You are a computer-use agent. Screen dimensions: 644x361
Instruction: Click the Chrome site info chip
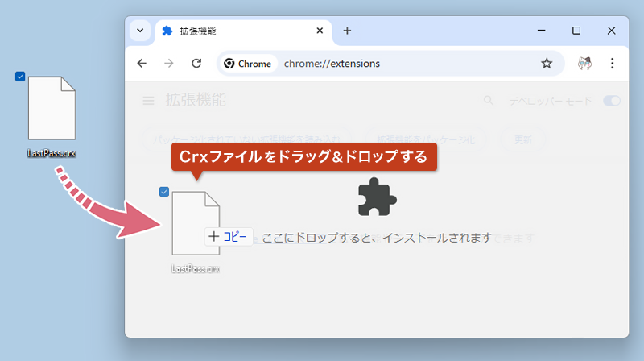(x=248, y=64)
